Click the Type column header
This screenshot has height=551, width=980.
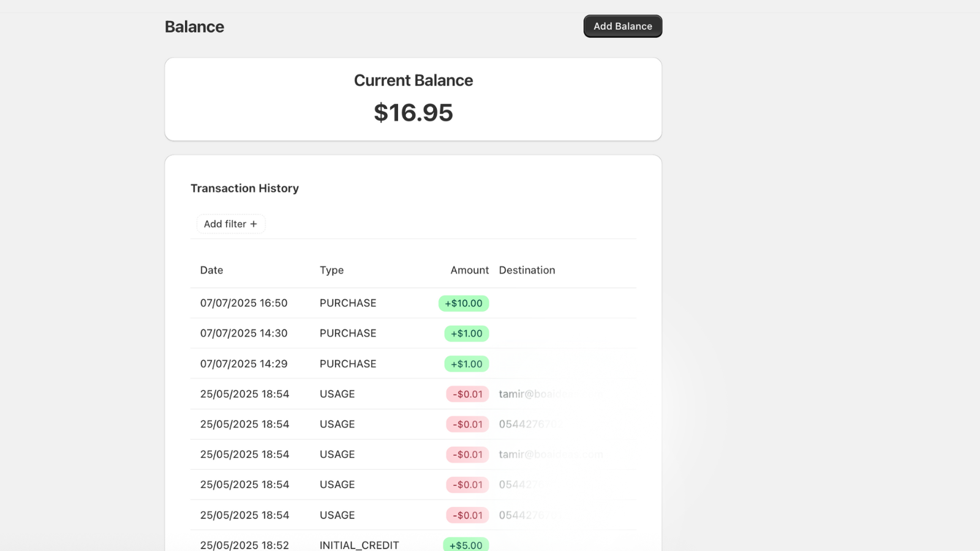tap(331, 270)
